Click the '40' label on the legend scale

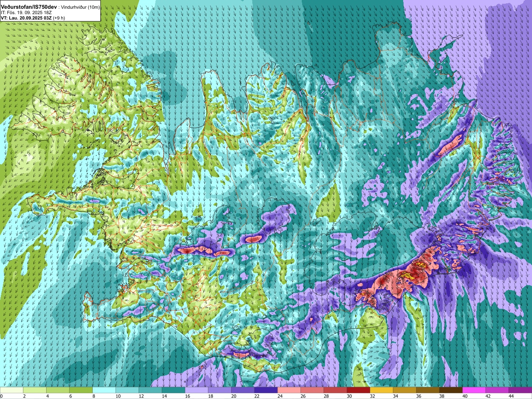pyautogui.click(x=465, y=396)
